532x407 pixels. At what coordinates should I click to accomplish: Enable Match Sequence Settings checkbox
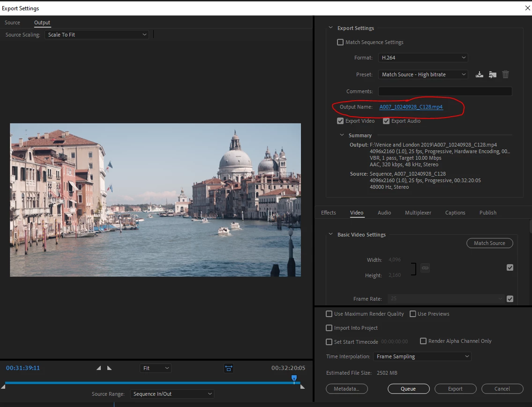(x=340, y=42)
